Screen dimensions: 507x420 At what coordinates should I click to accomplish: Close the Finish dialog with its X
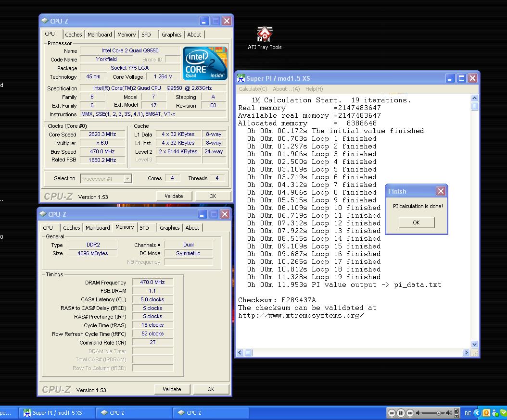click(441, 191)
